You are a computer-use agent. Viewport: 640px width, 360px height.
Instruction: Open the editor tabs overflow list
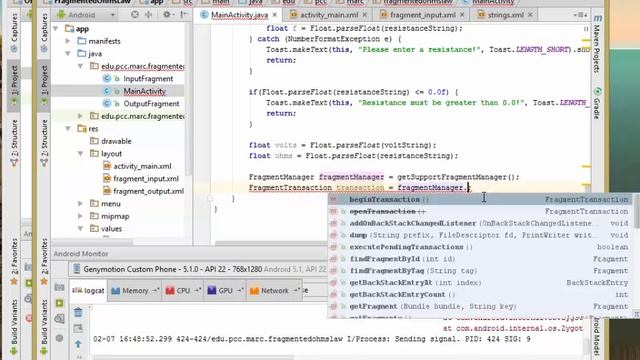(580, 15)
